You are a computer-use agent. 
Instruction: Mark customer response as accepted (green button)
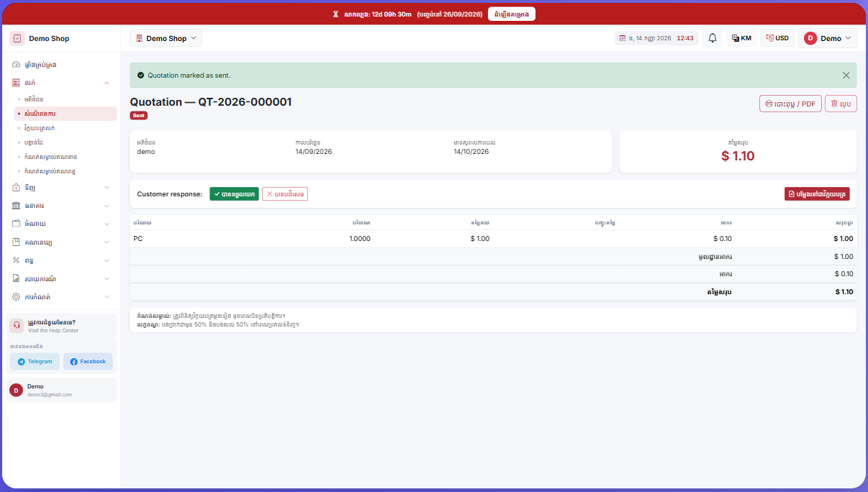[x=234, y=194]
